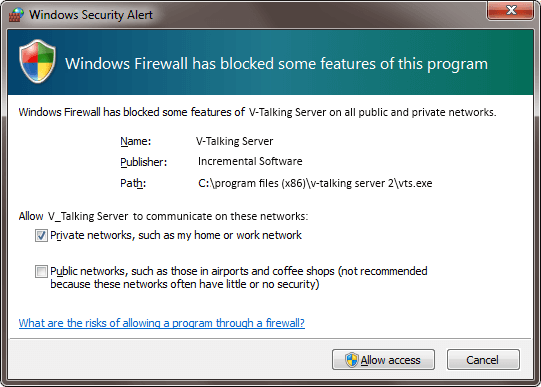Viewport: 541px width, 387px height.
Task: Click the blocked features banner heading
Action: click(276, 64)
